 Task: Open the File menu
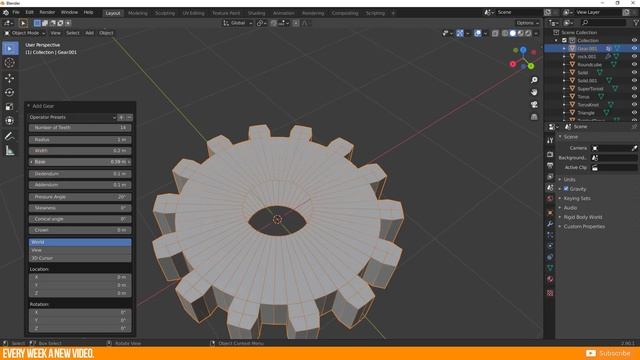click(x=16, y=13)
